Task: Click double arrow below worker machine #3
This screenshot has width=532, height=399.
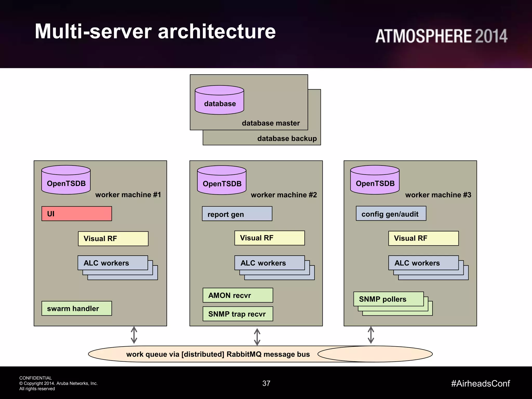Action: (x=371, y=335)
